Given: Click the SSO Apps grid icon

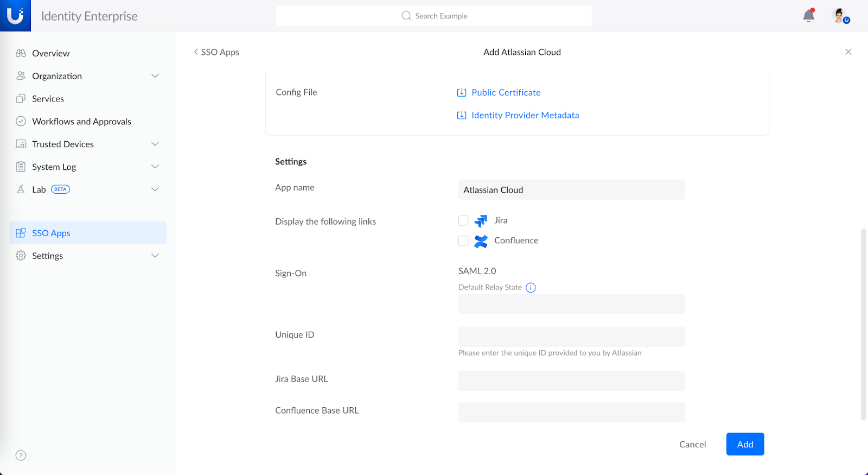Looking at the screenshot, I should (x=21, y=233).
